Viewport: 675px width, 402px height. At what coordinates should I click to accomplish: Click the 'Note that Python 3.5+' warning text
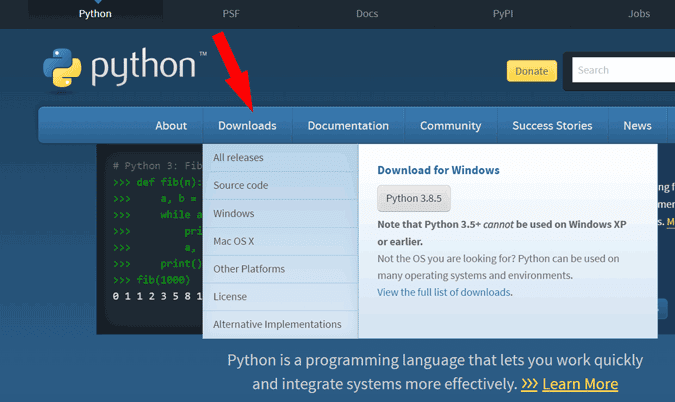(x=502, y=233)
